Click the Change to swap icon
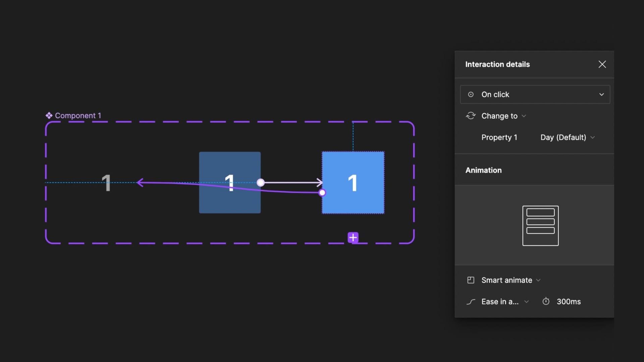644x362 pixels. (x=471, y=116)
